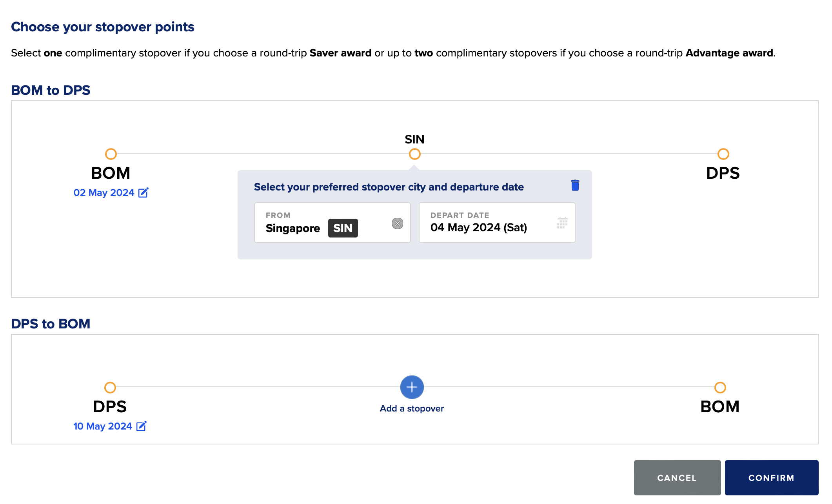Select BOM to DPS route section header
Image resolution: width=832 pixels, height=504 pixels.
(x=51, y=90)
